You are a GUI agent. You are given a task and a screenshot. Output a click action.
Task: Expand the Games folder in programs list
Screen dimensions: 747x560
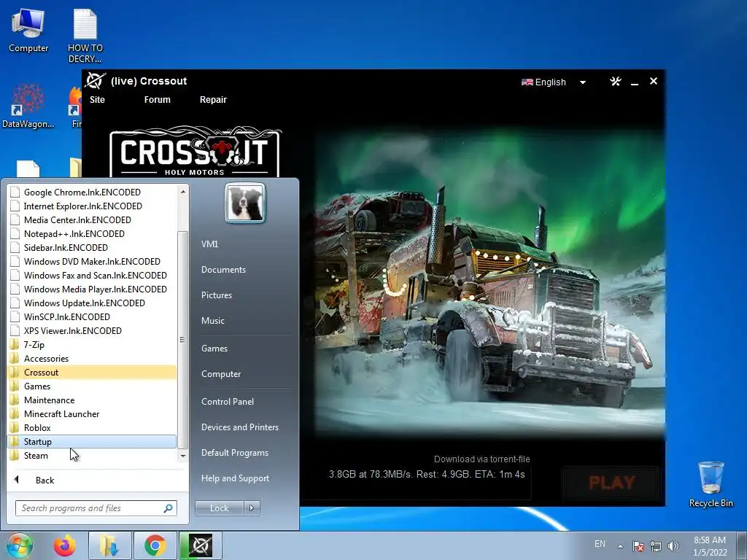[x=92, y=386]
